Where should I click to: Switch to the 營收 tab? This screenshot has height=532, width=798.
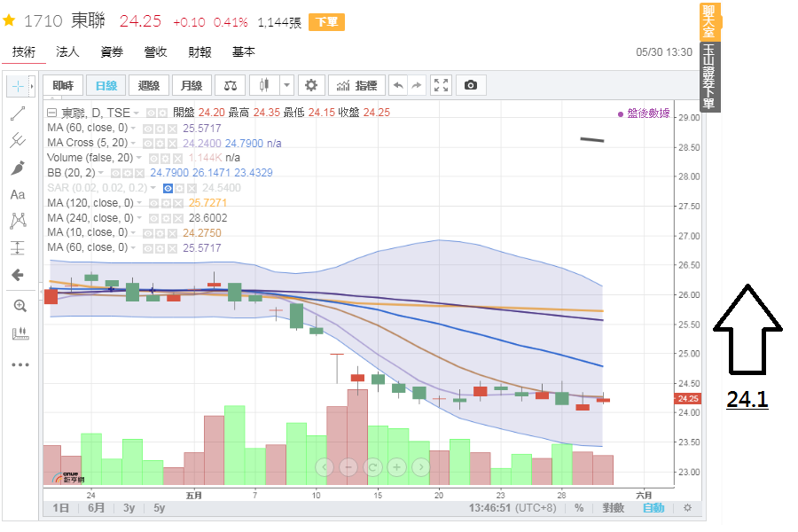point(156,52)
